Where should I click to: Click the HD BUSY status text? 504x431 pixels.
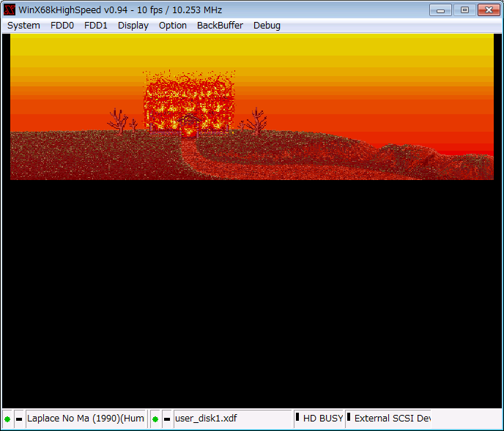(x=323, y=419)
